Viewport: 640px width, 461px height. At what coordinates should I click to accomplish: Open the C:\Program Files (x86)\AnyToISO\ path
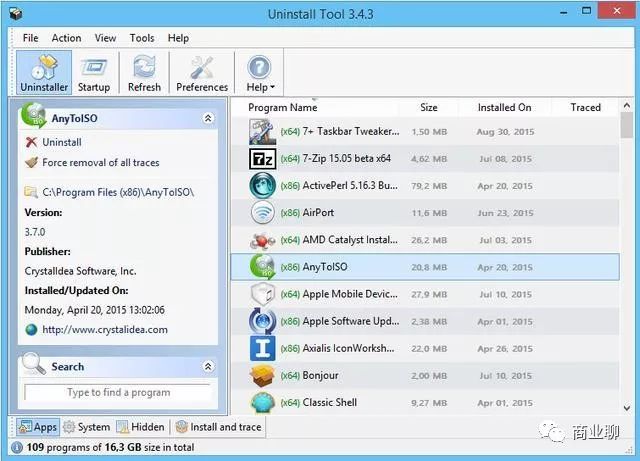pyautogui.click(x=118, y=192)
